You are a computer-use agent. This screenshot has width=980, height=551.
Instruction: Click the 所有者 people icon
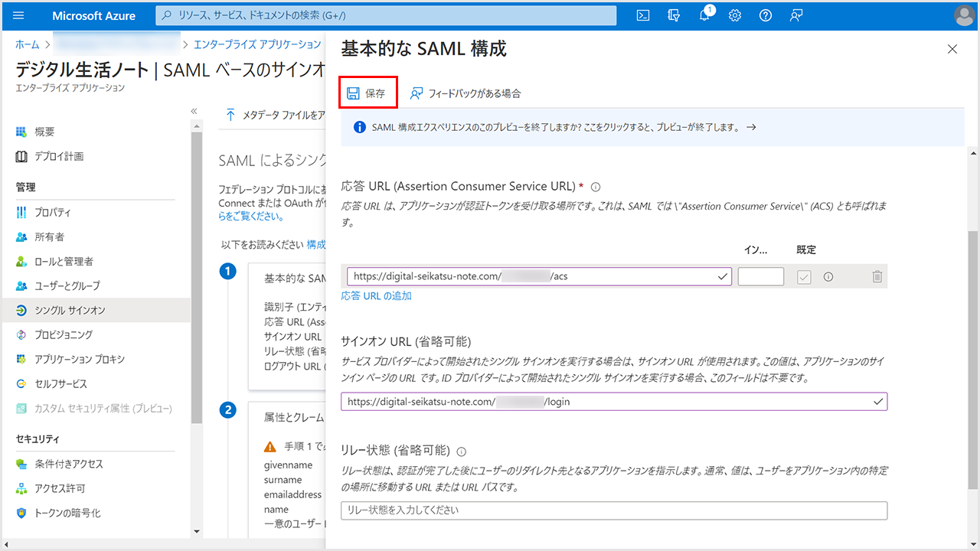(x=21, y=236)
